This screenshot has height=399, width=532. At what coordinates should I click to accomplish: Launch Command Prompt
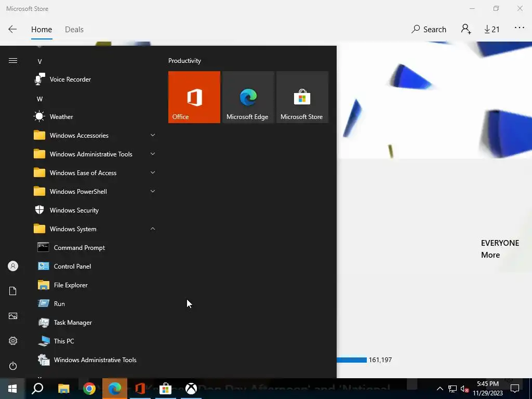pos(95,248)
